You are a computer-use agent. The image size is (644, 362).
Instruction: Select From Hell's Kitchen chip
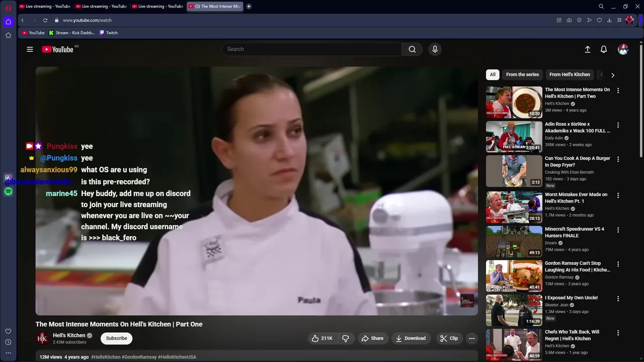[x=570, y=74]
